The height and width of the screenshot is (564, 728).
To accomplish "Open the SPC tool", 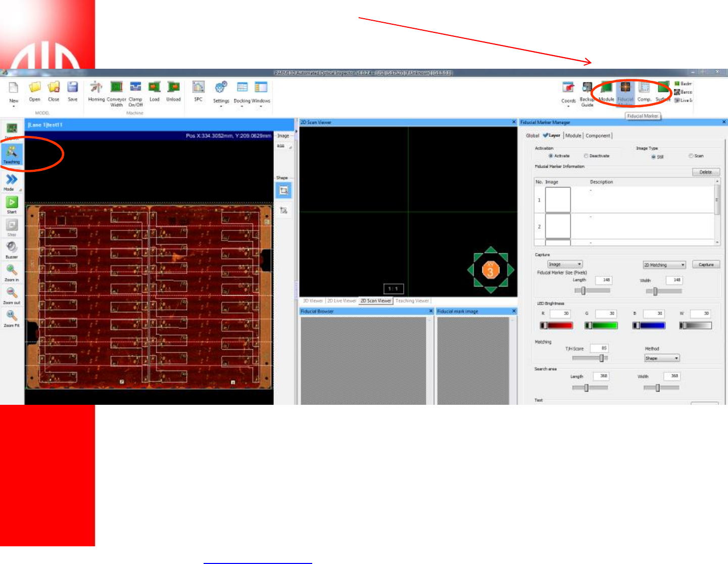I will tap(199, 88).
